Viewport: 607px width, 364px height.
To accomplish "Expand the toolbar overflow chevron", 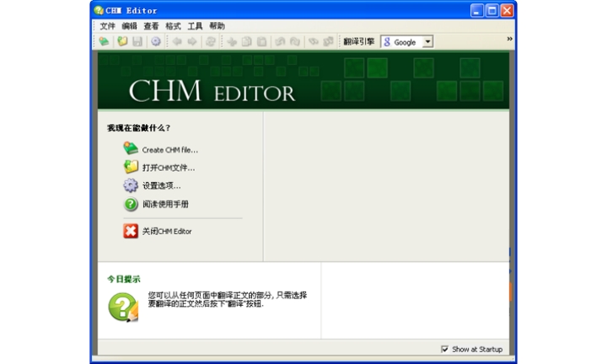I will 509,39.
